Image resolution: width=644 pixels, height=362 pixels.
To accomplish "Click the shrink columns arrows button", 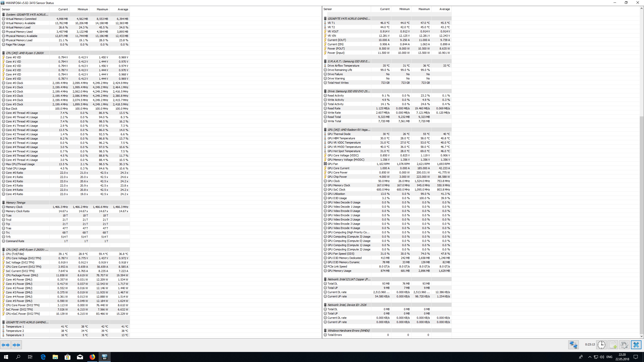I will tap(16, 345).
